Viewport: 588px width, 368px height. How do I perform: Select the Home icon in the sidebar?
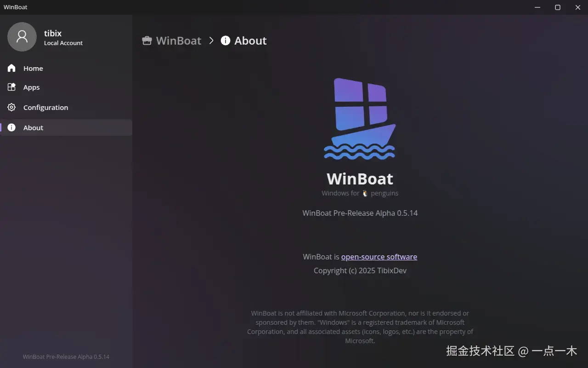tap(11, 68)
